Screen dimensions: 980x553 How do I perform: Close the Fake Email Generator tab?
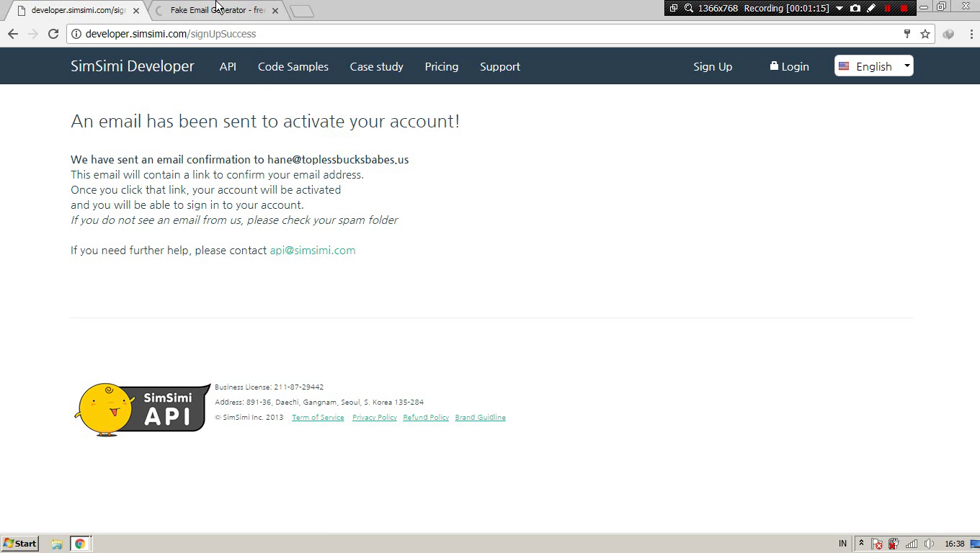point(275,11)
